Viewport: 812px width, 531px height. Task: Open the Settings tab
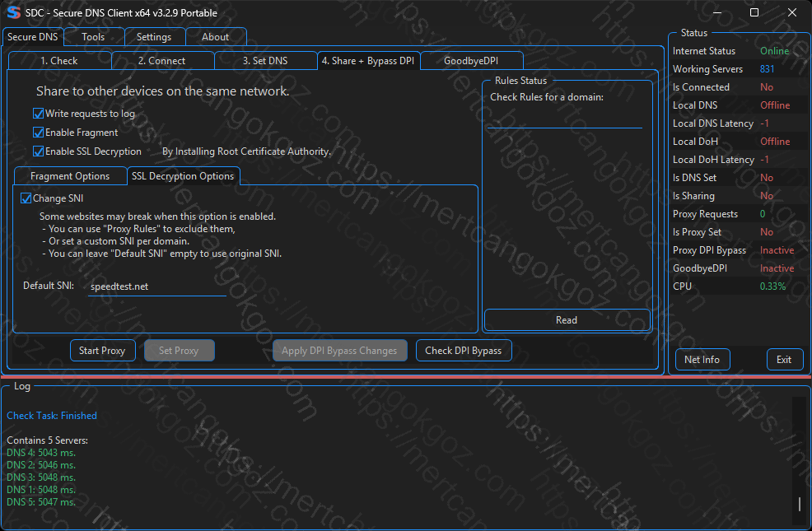pyautogui.click(x=154, y=37)
